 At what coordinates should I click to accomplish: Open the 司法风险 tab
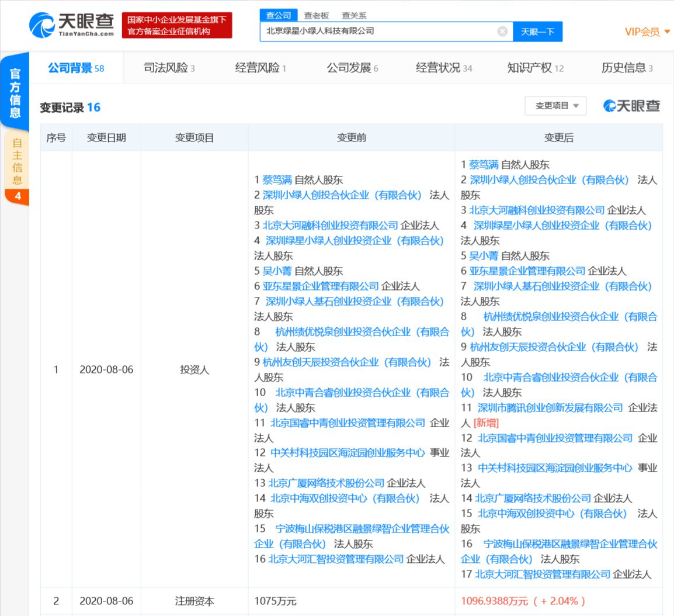[x=169, y=68]
